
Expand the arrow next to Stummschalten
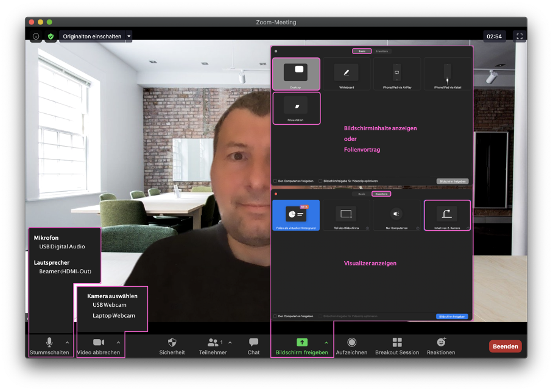pos(67,342)
